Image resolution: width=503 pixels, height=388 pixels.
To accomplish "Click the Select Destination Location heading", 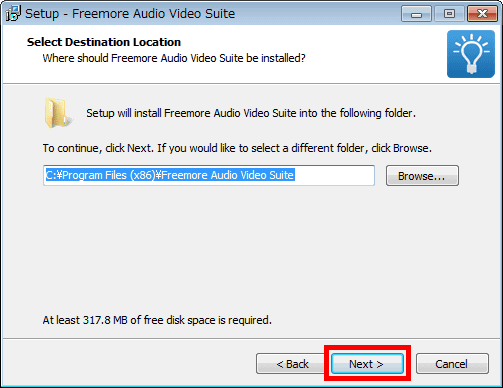I will pos(104,42).
